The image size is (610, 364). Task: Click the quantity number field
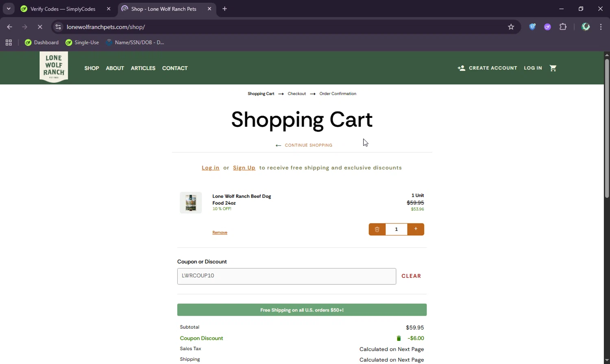[396, 229]
